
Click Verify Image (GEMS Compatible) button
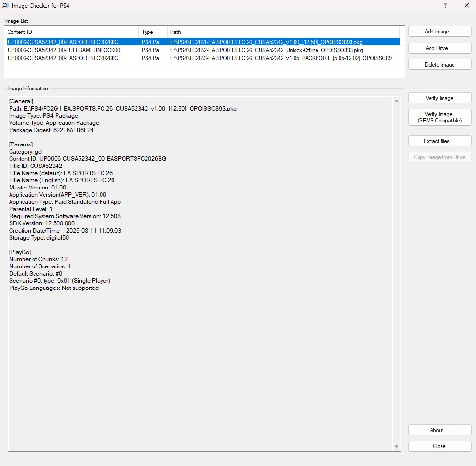pyautogui.click(x=440, y=118)
